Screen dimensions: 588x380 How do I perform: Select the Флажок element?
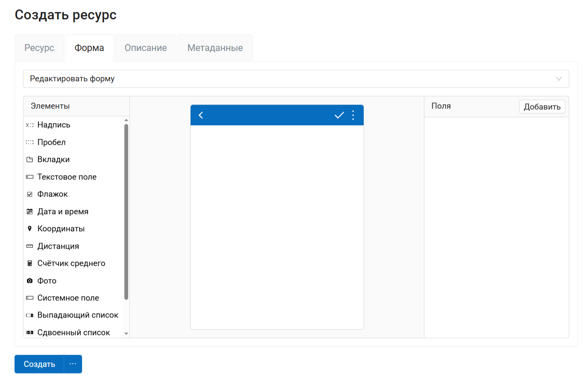point(51,194)
